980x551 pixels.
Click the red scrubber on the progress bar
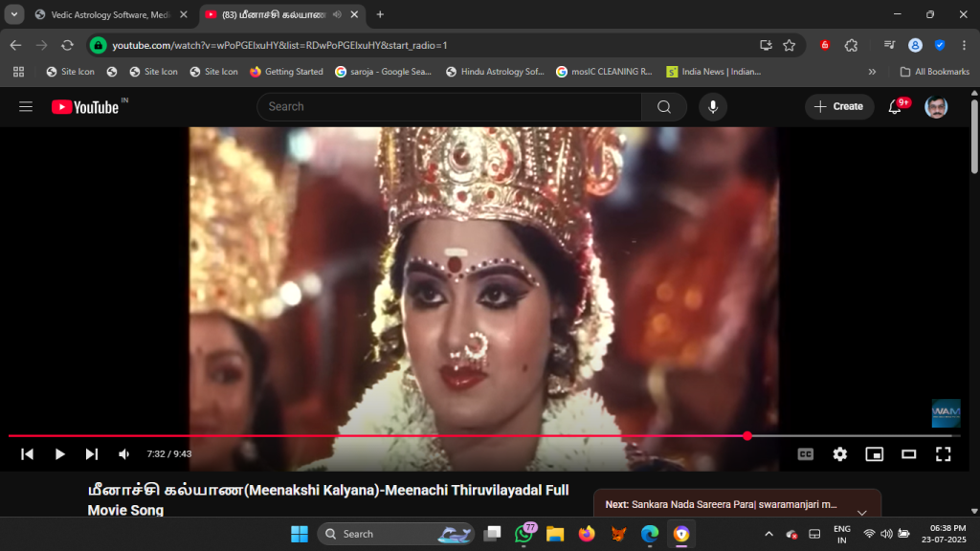tap(747, 436)
